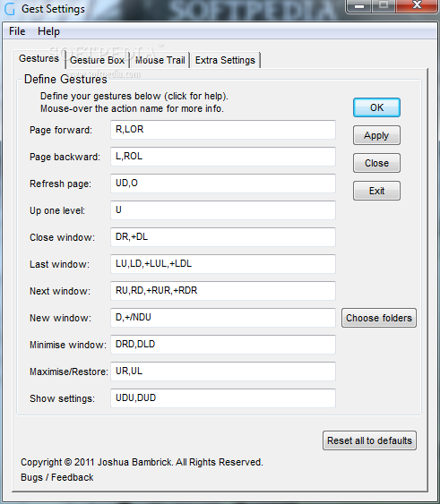Click the Close button
This screenshot has height=504, width=440.
click(376, 163)
